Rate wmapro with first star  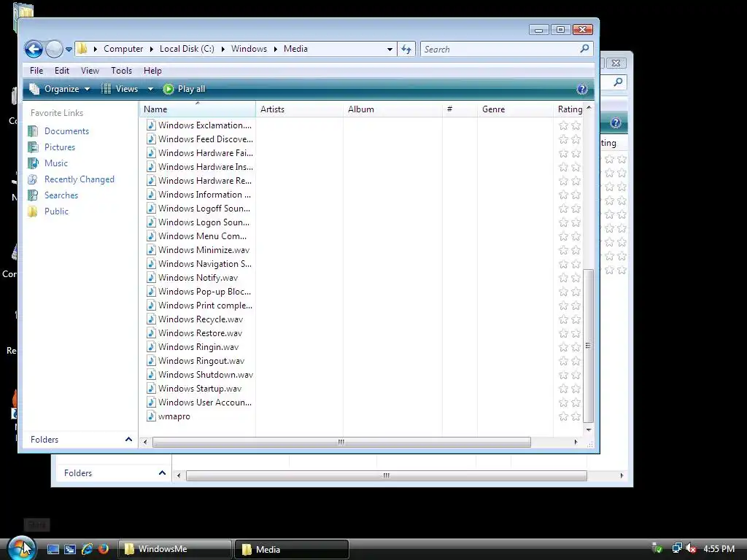tap(563, 416)
